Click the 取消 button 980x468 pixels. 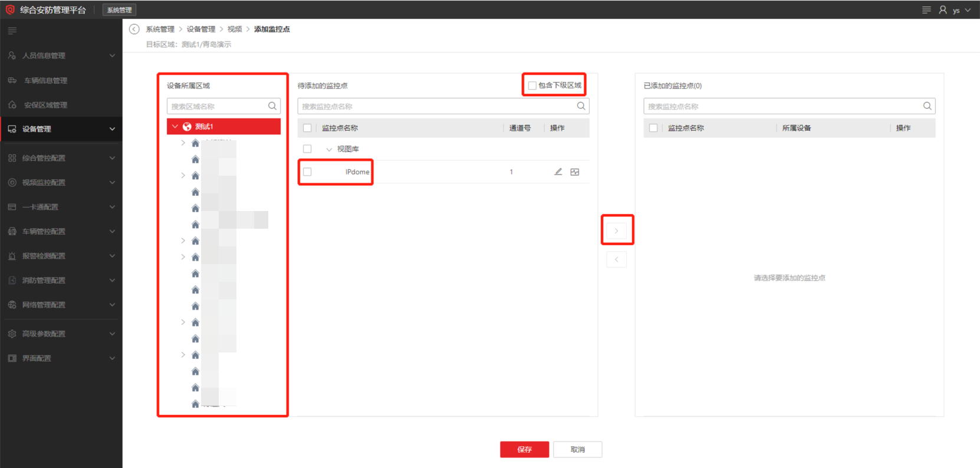577,449
